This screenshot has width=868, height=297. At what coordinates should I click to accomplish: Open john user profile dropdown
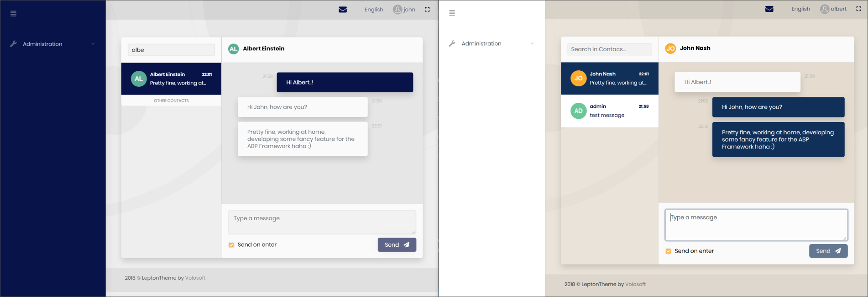[x=404, y=10]
